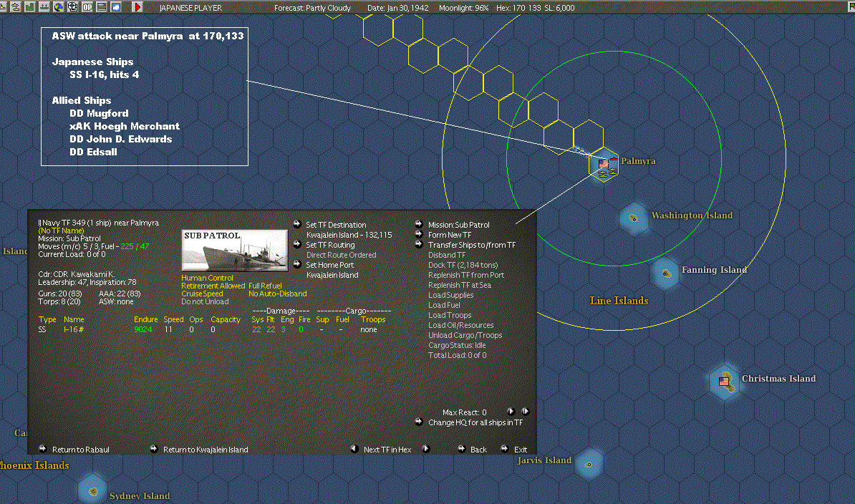Viewport: 855px width, 504px height.
Task: Click the Load Supplies option
Action: pos(451,296)
